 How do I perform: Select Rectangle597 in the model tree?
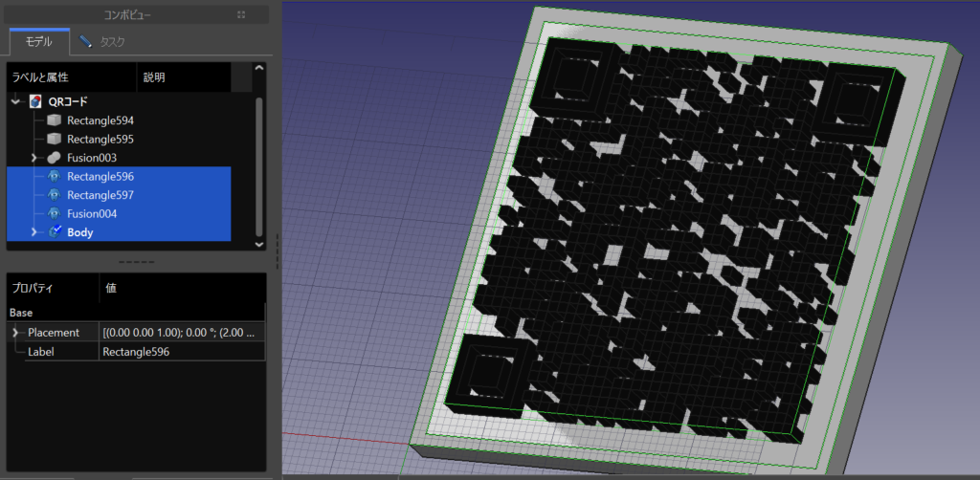click(x=100, y=195)
